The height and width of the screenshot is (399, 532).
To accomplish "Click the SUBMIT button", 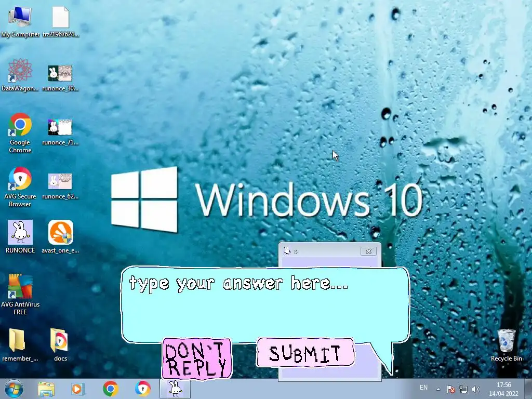I will [x=305, y=353].
